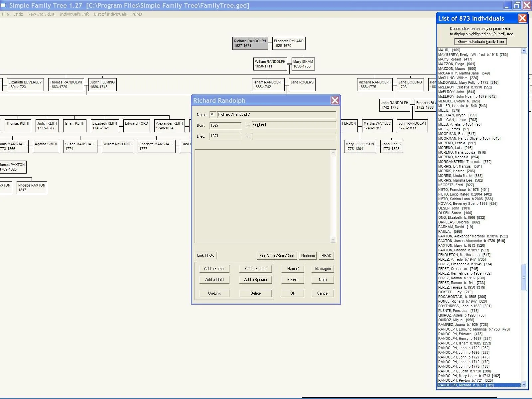Click the Link Photo button

click(x=205, y=255)
